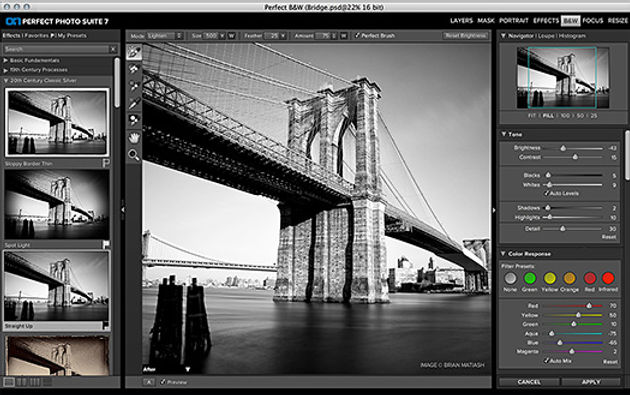
Task: Click into the preset Search field
Action: pyautogui.click(x=55, y=49)
